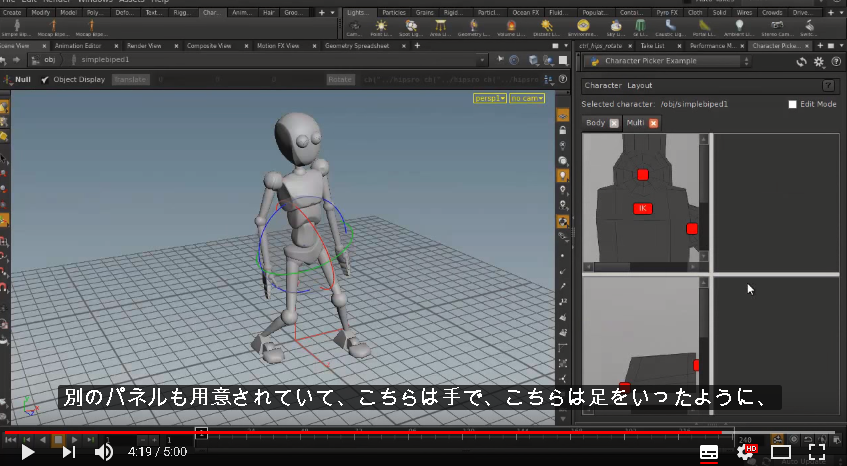The width and height of the screenshot is (847, 466).
Task: Mute the video volume
Action: (103, 452)
